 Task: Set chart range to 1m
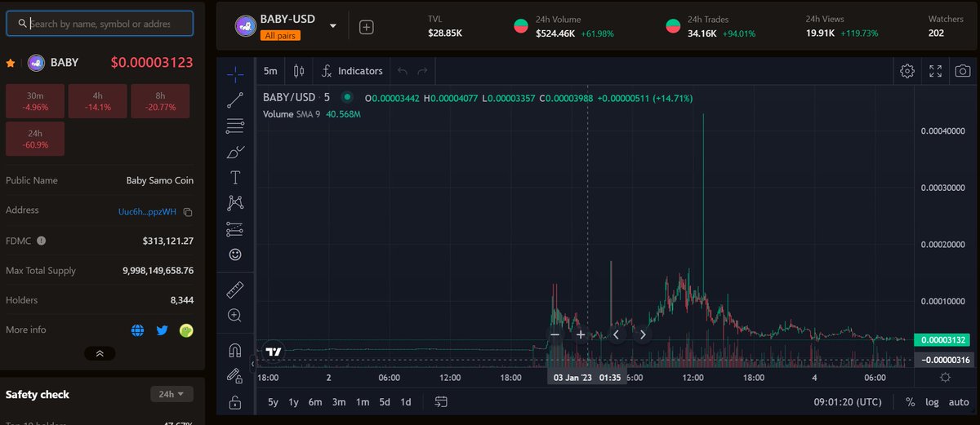tap(362, 401)
